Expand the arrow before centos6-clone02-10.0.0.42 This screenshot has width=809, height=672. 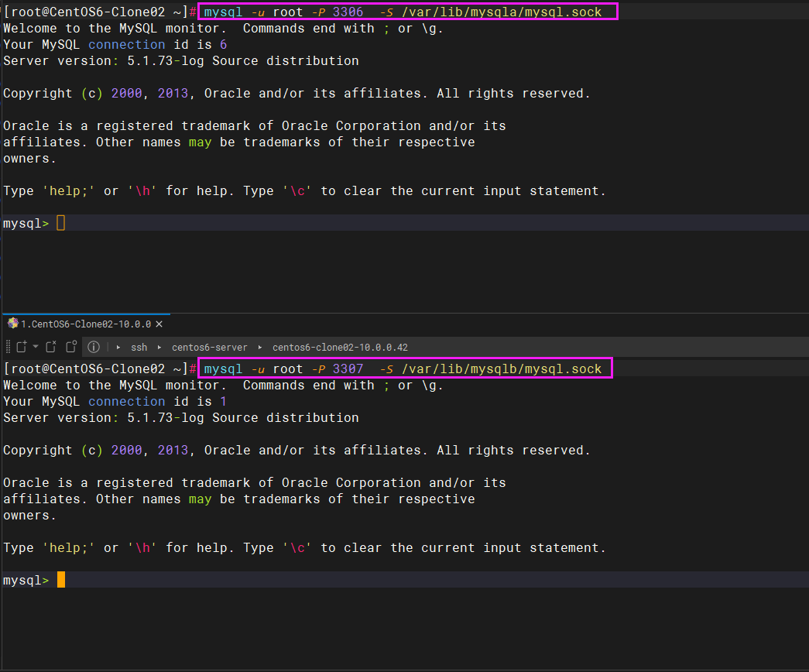(260, 348)
